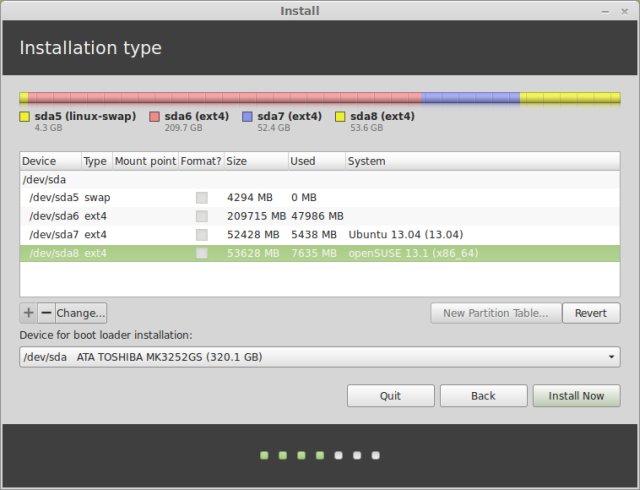640x490 pixels.
Task: Click the 47986 MB used cell
Action: [x=317, y=216]
